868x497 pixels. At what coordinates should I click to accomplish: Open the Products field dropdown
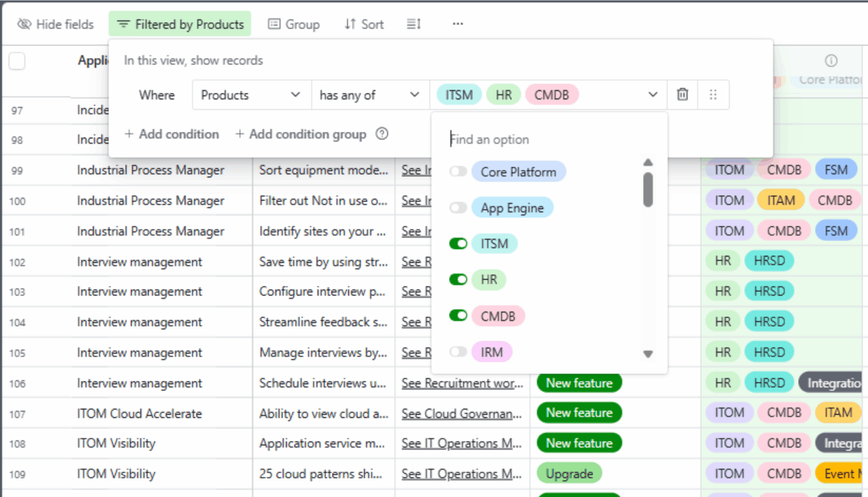point(251,95)
